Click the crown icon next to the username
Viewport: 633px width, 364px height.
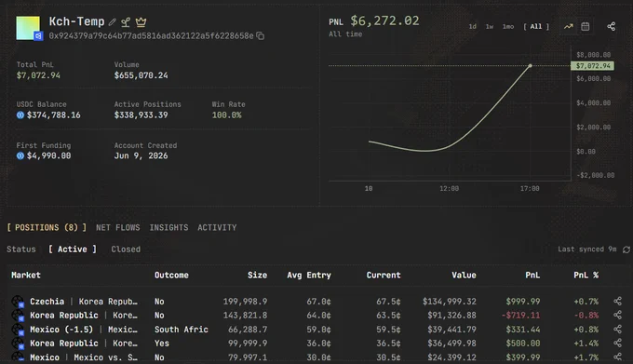141,21
